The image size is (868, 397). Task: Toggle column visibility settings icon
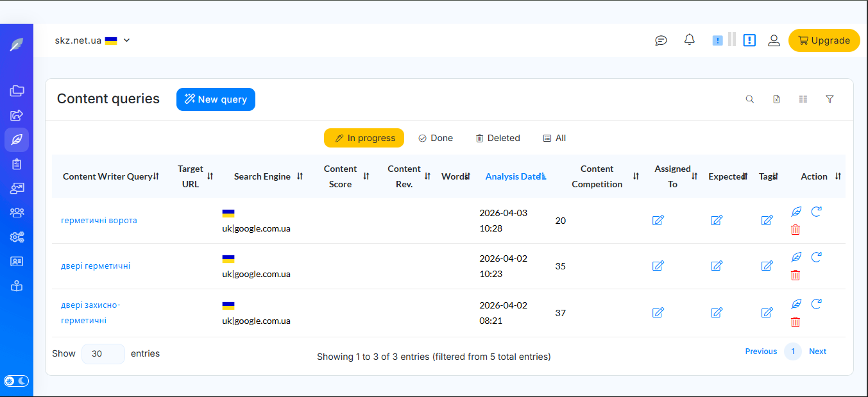click(803, 99)
